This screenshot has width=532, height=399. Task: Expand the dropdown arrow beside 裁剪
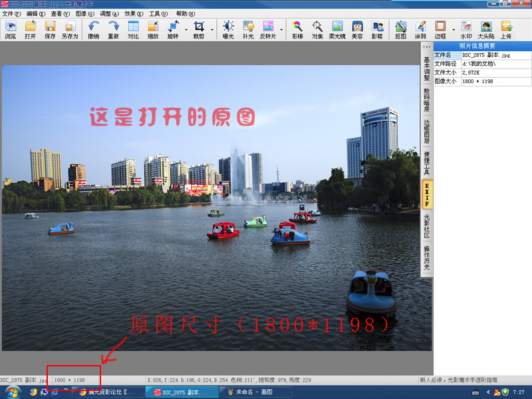212,29
